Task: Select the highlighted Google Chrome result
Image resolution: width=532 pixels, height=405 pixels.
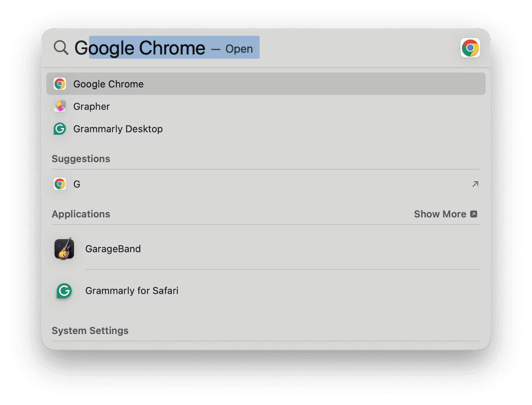Action: tap(108, 84)
